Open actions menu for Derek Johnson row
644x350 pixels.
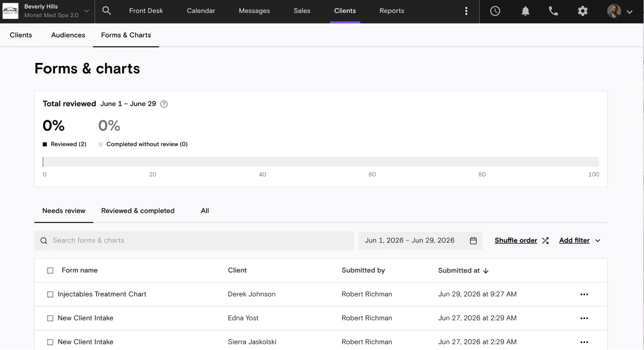tap(584, 294)
